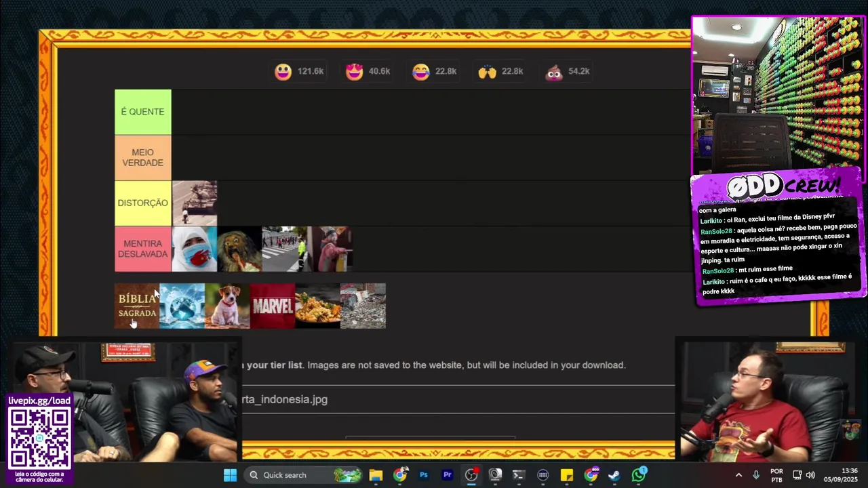Image resolution: width=868 pixels, height=488 pixels.
Task: Switch the POR PTB input language
Action: 776,475
